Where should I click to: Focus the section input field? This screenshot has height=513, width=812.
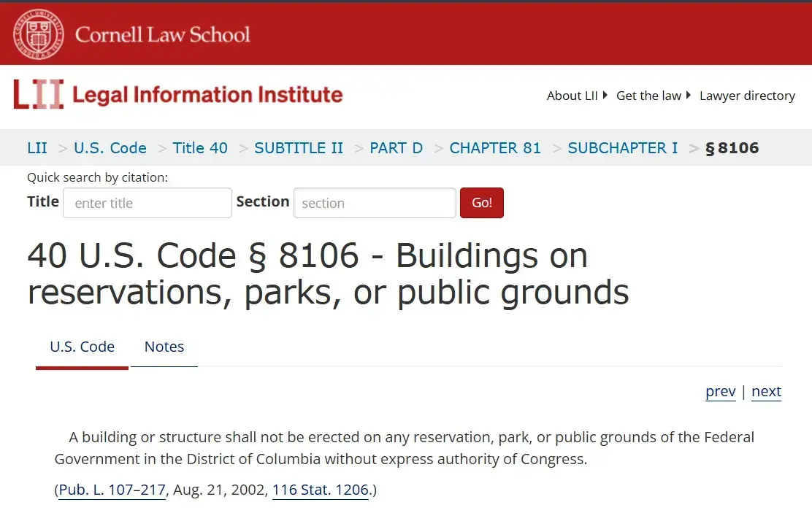[375, 203]
